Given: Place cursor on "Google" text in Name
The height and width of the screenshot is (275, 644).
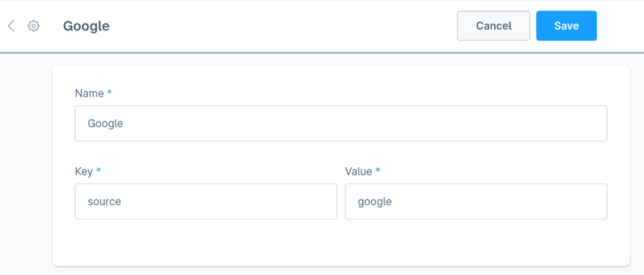Looking at the screenshot, I should [105, 124].
